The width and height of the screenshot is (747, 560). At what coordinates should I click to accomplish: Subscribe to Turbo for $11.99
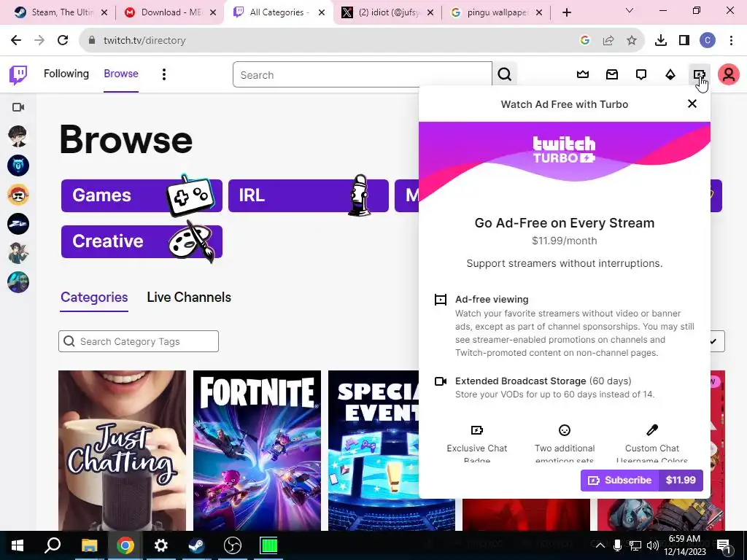click(642, 480)
